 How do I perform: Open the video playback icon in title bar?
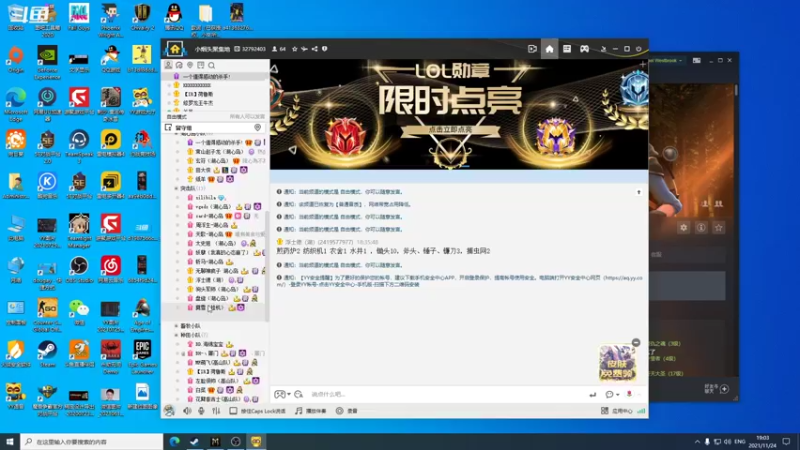(532, 49)
